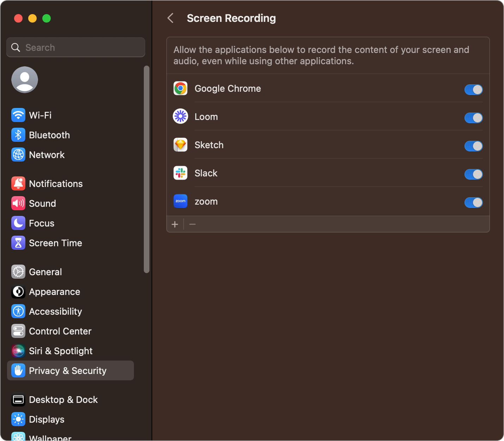Select the Google Chrome row label
The width and height of the screenshot is (504, 441).
pos(228,89)
